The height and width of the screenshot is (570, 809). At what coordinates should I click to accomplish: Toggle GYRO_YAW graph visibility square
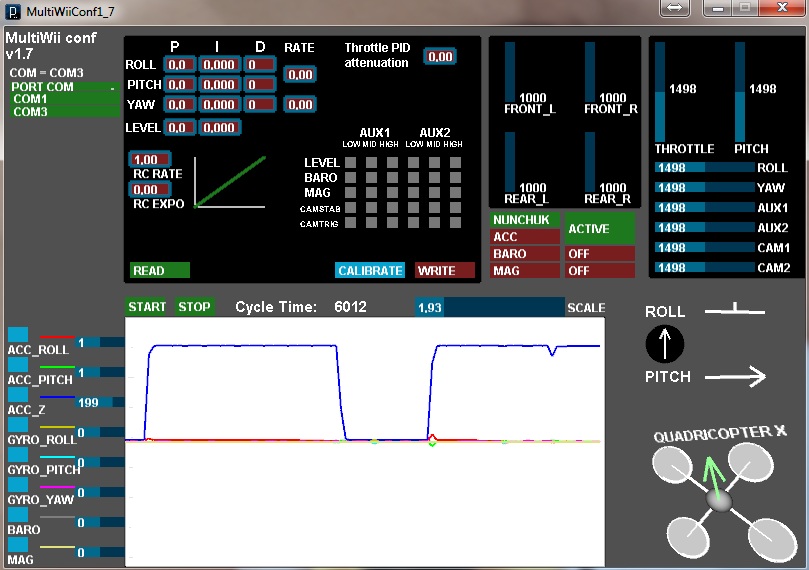[18, 484]
